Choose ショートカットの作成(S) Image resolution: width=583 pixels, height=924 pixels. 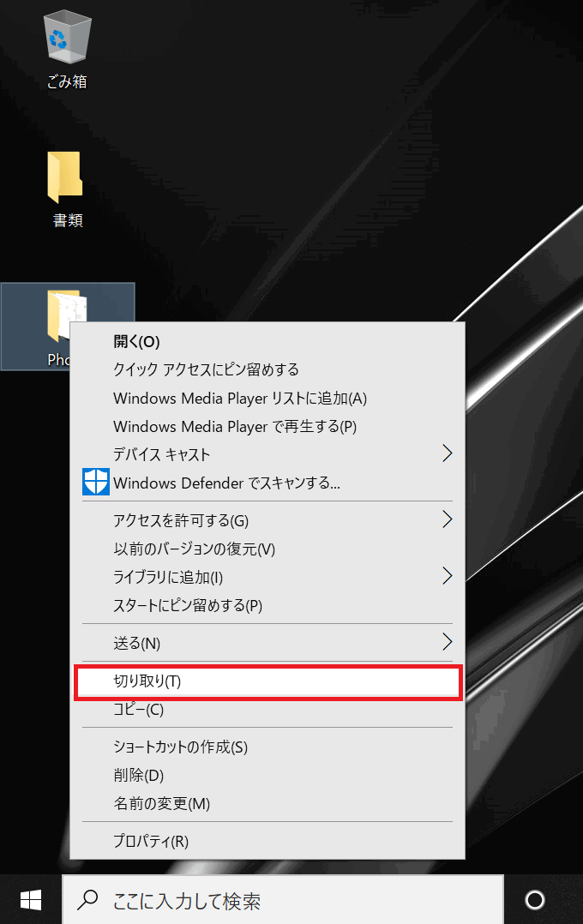[x=267, y=747]
